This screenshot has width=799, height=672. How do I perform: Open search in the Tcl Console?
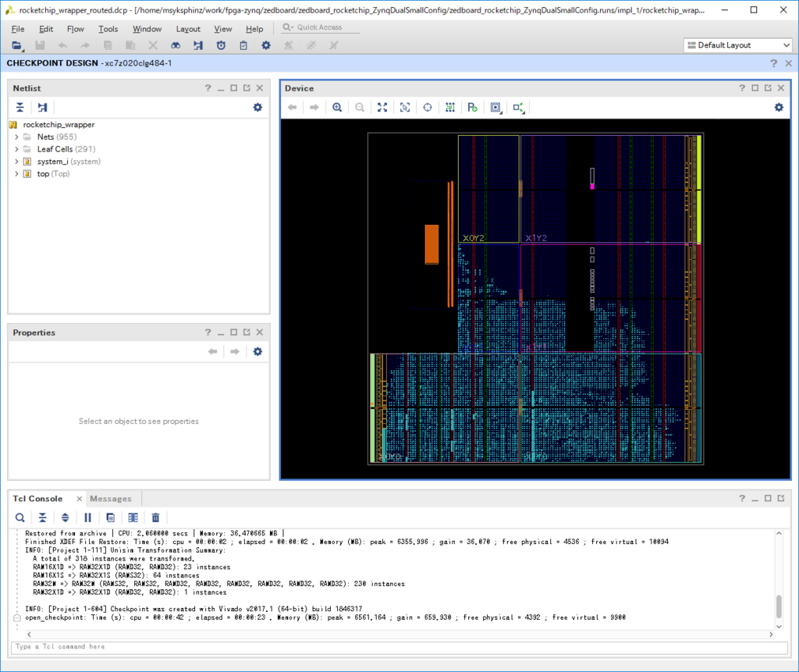click(x=20, y=517)
